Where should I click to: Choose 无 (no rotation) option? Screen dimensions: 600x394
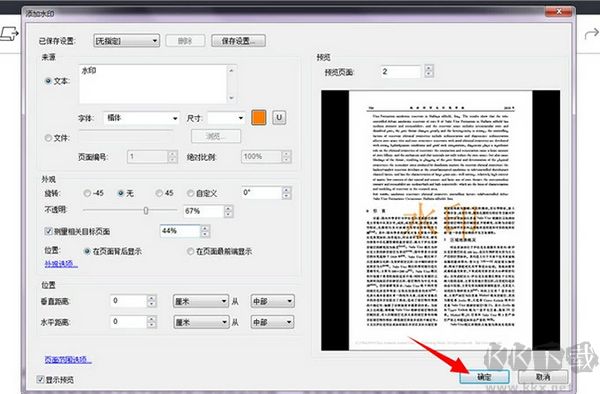tap(121, 193)
